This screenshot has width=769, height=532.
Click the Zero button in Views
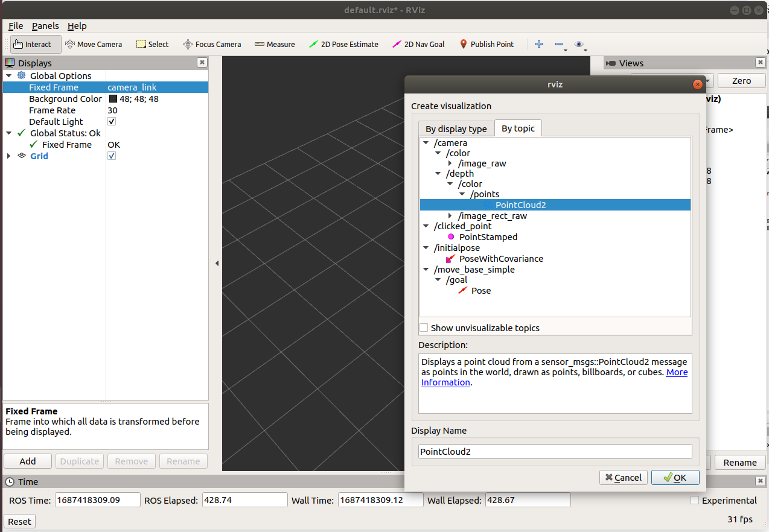741,81
